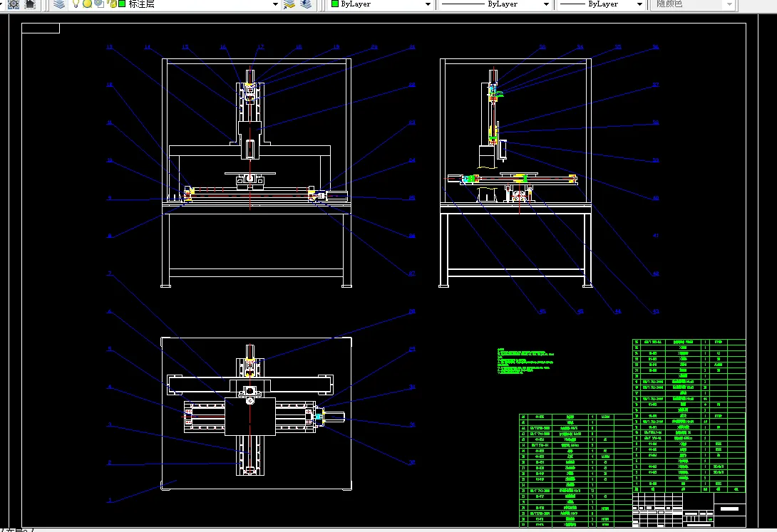This screenshot has width=777, height=532.
Task: Click the title block at the bottom right corner
Action: point(689,510)
